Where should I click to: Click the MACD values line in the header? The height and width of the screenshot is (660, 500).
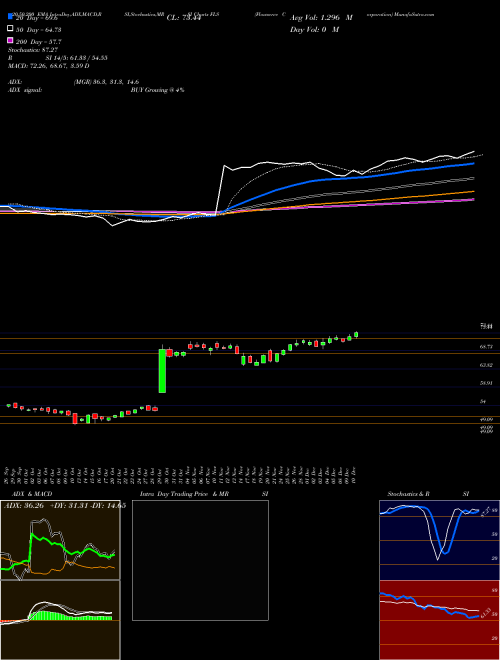(49, 66)
